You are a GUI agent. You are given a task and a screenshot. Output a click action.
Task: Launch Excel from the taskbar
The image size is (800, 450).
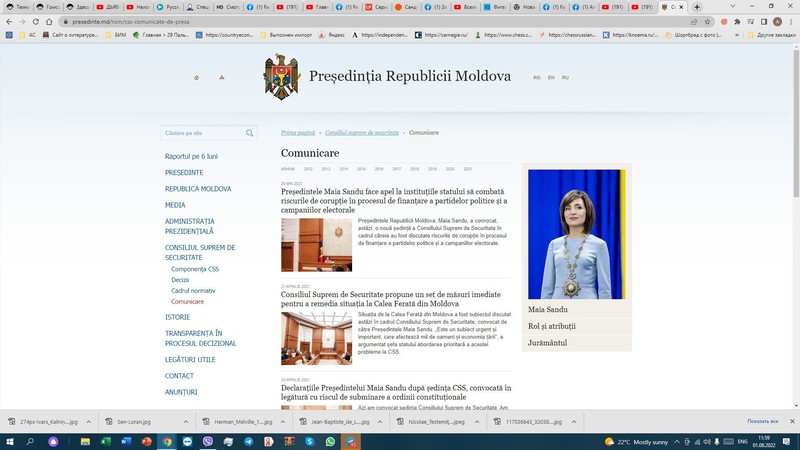106,441
